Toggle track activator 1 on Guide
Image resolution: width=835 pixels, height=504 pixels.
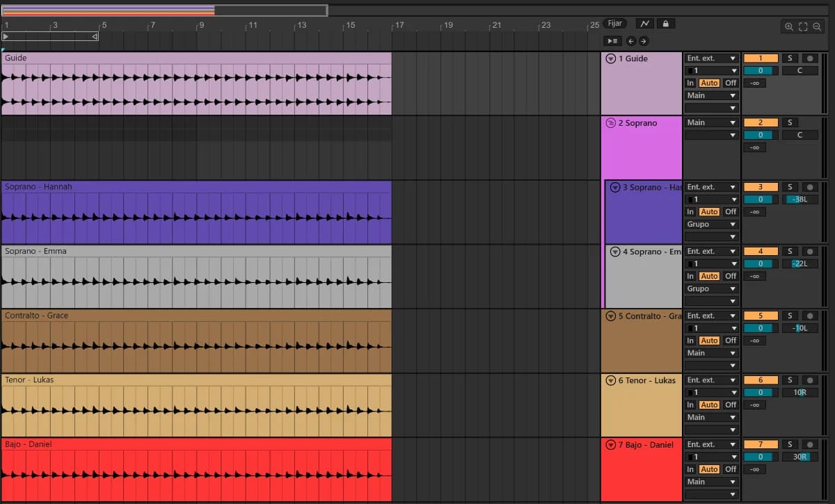[x=761, y=58]
